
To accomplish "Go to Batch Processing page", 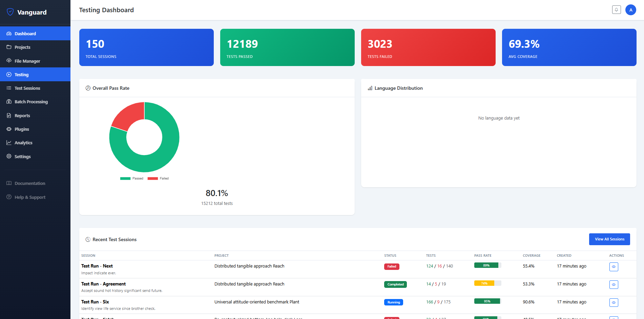I will [x=31, y=102].
